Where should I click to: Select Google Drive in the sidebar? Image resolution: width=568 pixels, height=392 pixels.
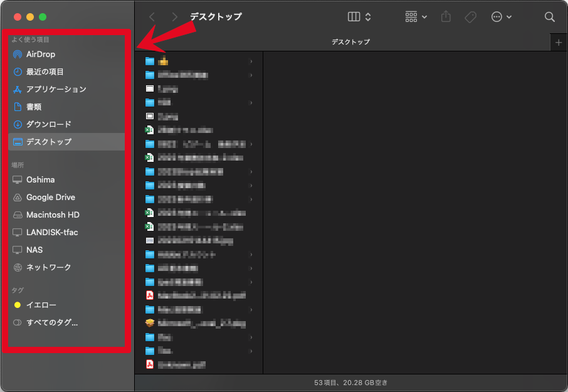(50, 197)
